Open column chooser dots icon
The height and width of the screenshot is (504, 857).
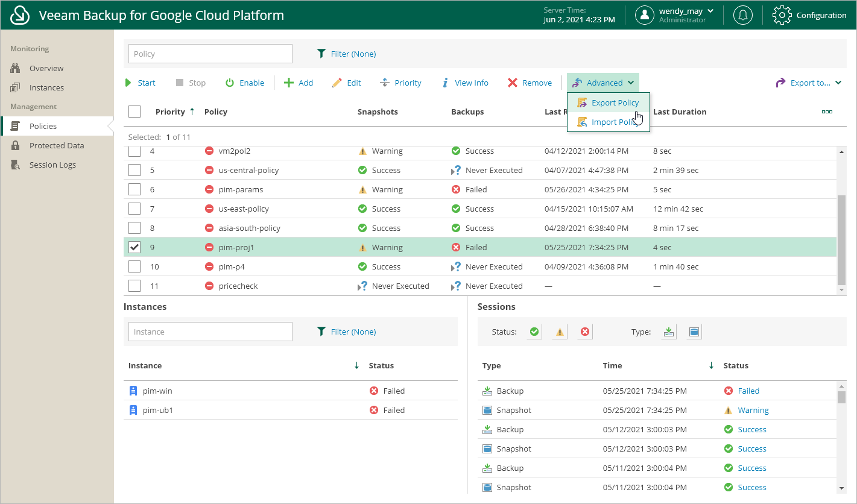(x=827, y=112)
